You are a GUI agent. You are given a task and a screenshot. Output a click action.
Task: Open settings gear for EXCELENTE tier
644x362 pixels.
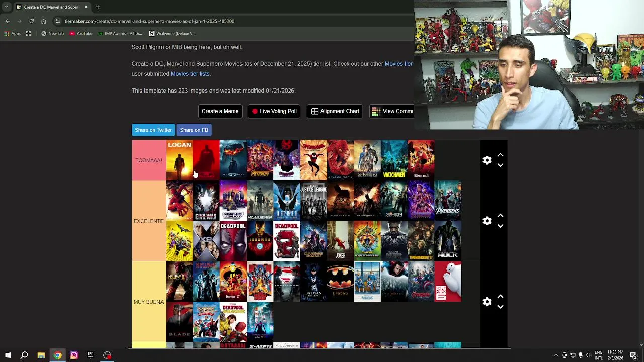pyautogui.click(x=487, y=221)
